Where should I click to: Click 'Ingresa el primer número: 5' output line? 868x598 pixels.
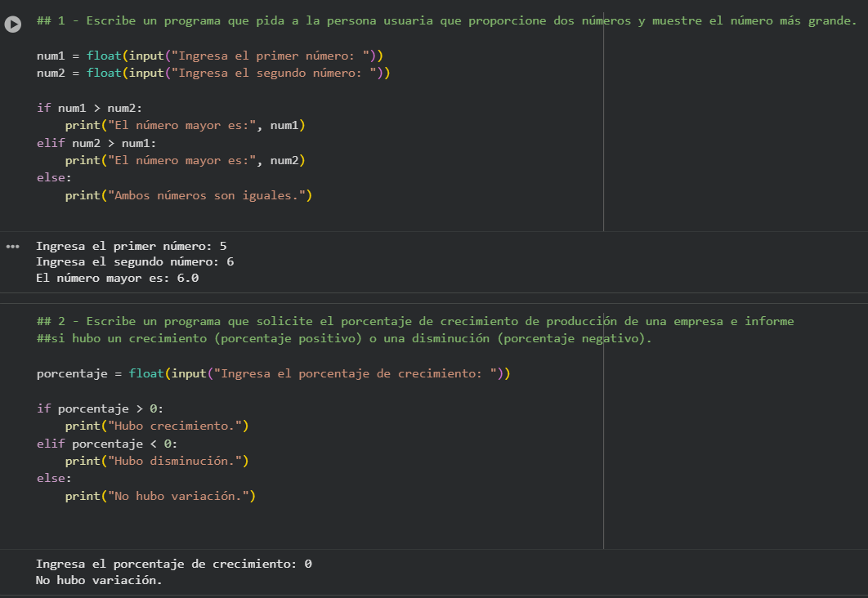tap(131, 246)
